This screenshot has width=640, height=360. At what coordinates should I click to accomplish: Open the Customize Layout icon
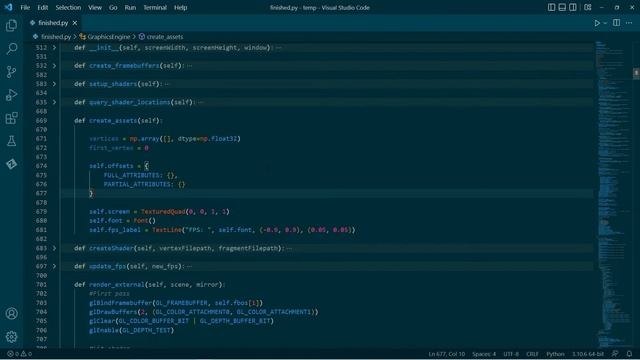click(588, 7)
